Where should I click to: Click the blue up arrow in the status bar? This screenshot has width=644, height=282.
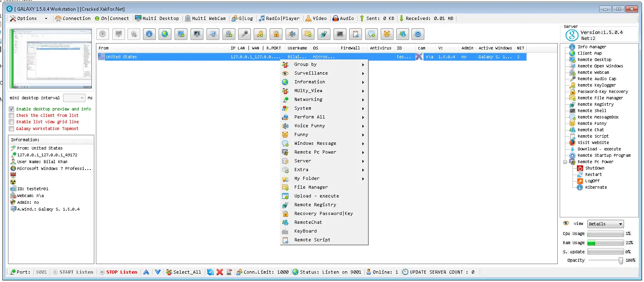pos(146,272)
